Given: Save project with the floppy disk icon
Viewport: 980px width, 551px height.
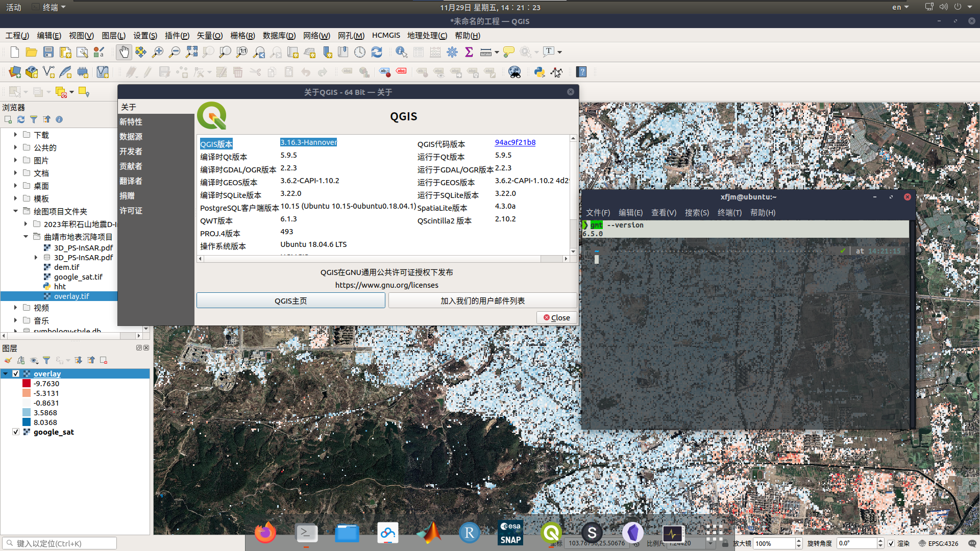Looking at the screenshot, I should pyautogui.click(x=48, y=52).
